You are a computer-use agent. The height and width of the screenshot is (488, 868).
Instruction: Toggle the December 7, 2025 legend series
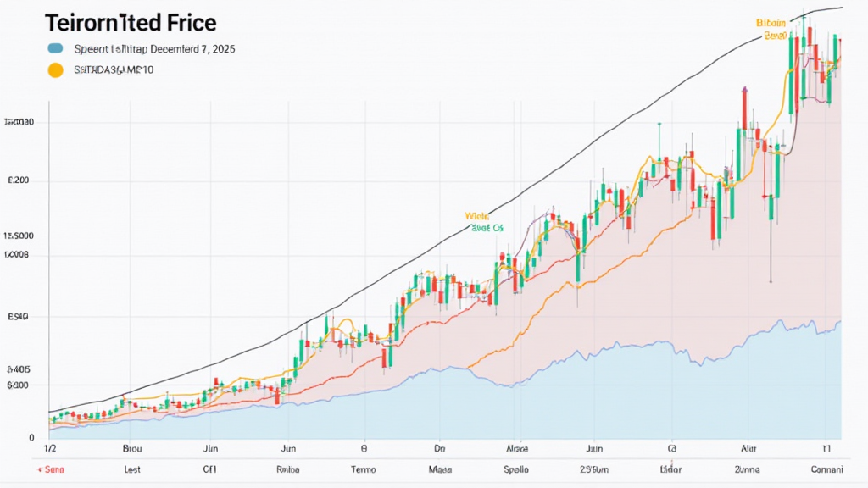(154, 49)
